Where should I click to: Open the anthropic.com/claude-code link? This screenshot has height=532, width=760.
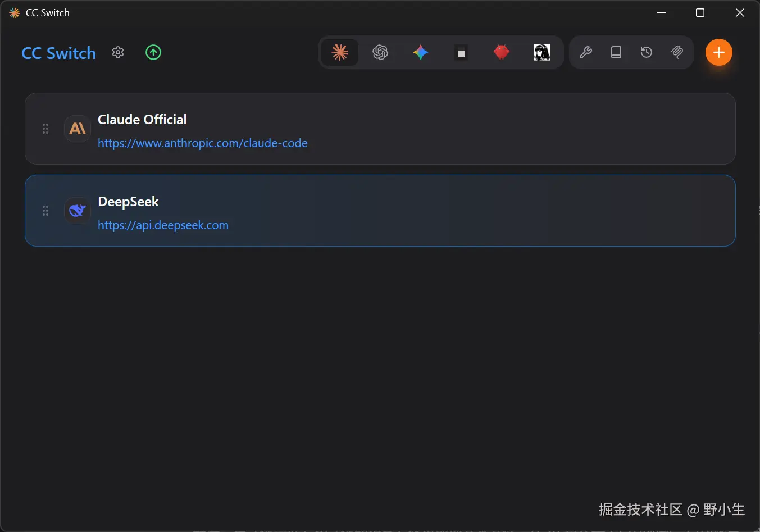[203, 143]
